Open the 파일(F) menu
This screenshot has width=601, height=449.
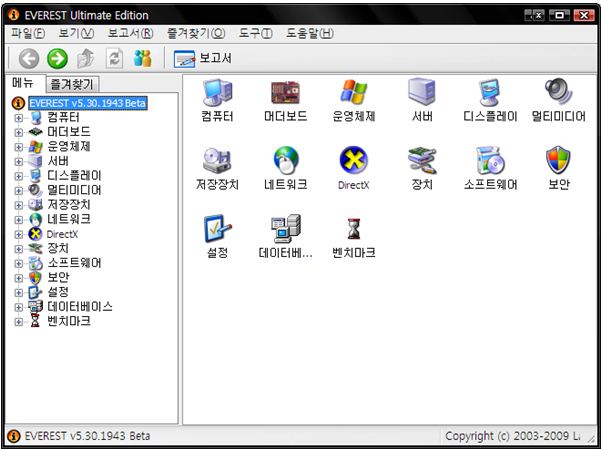28,34
